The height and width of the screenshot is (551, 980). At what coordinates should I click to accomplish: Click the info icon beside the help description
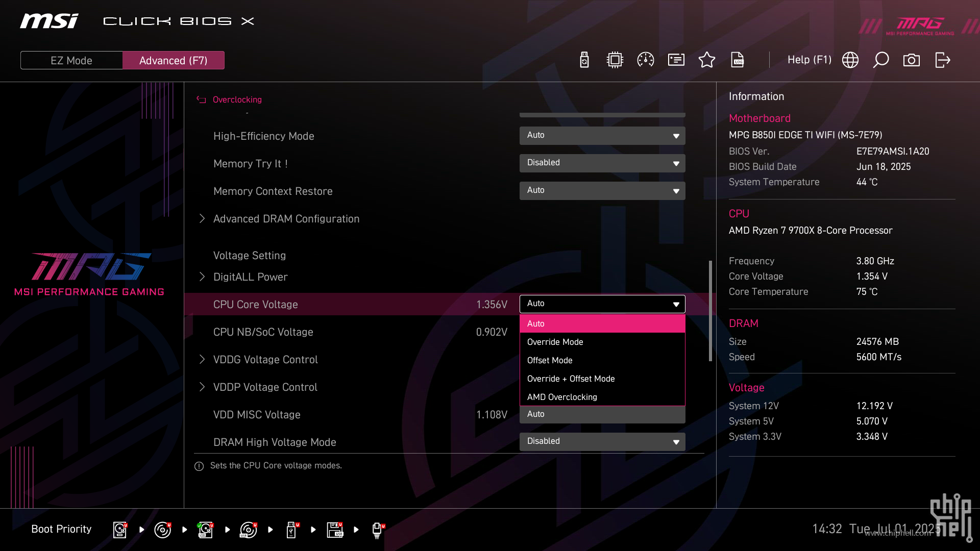coord(199,466)
